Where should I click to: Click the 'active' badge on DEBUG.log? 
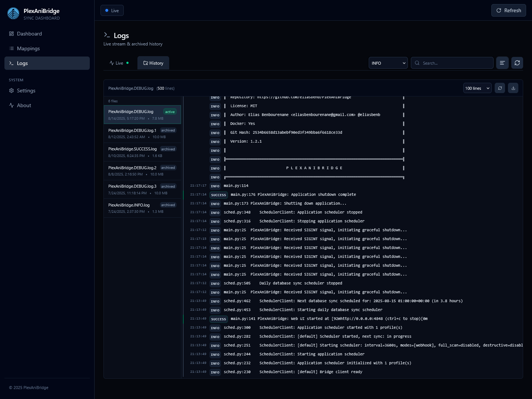click(170, 112)
